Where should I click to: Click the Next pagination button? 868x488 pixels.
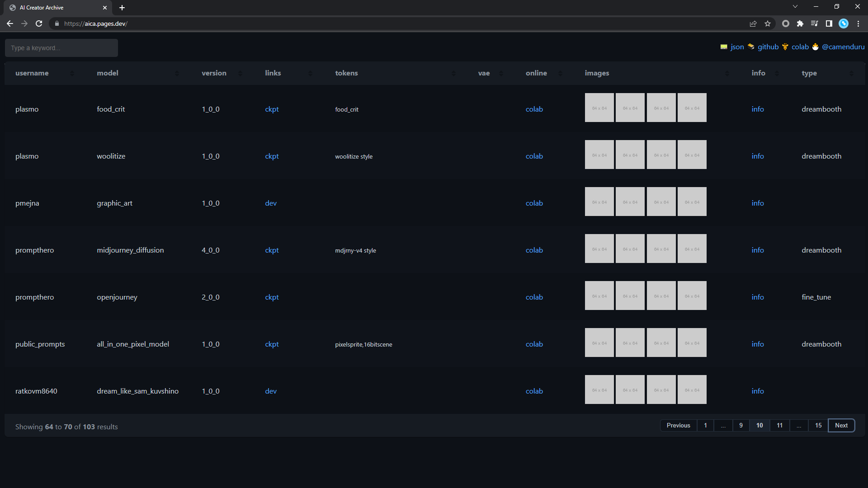point(841,426)
